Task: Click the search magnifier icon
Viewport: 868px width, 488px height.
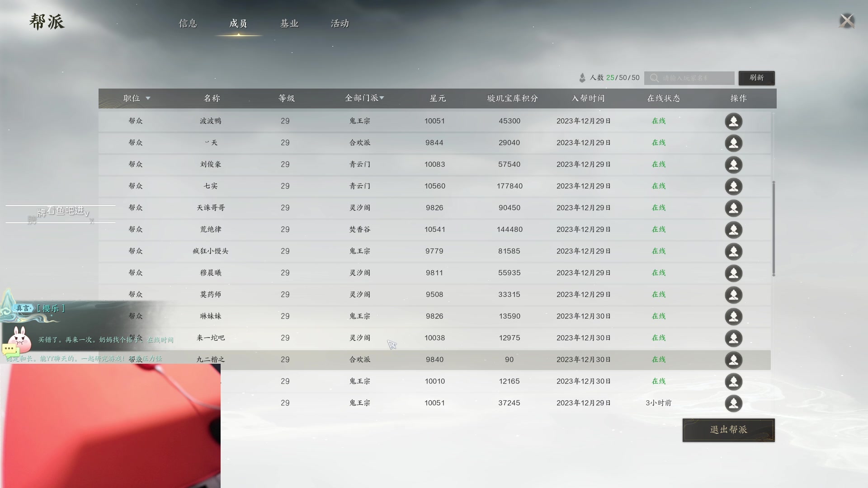Action: point(654,78)
